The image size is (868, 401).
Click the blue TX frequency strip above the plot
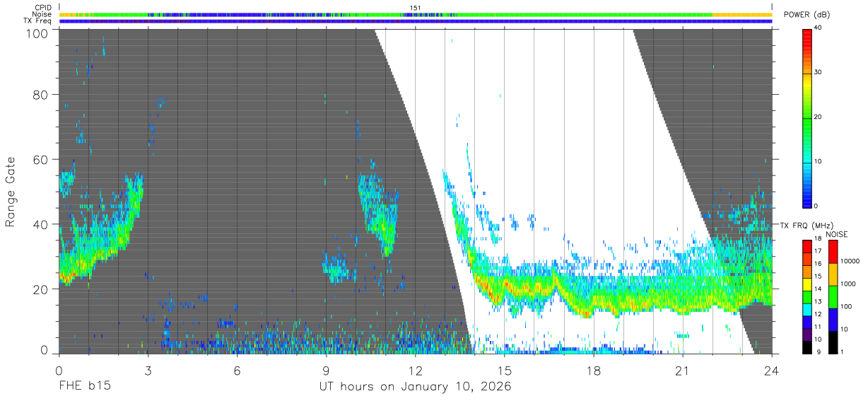416,21
